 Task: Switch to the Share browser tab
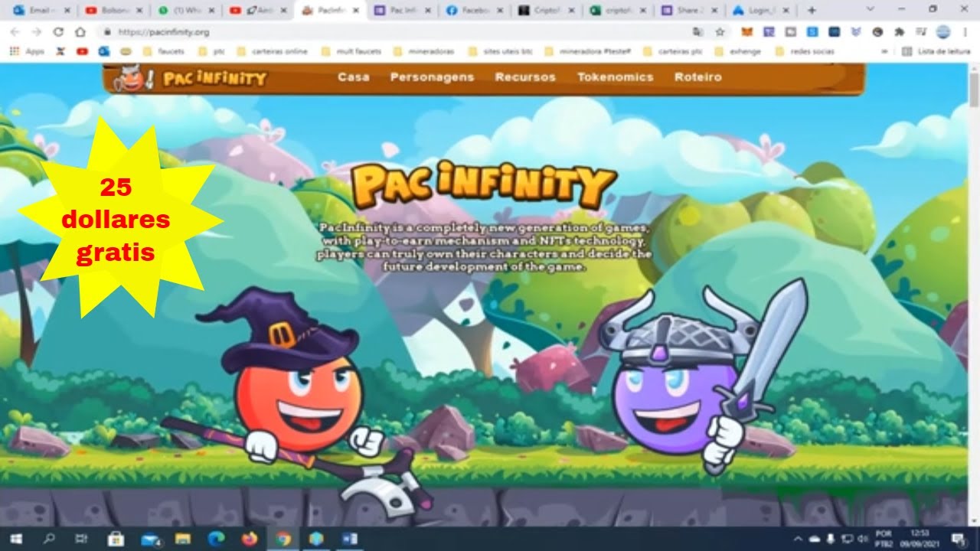click(691, 10)
